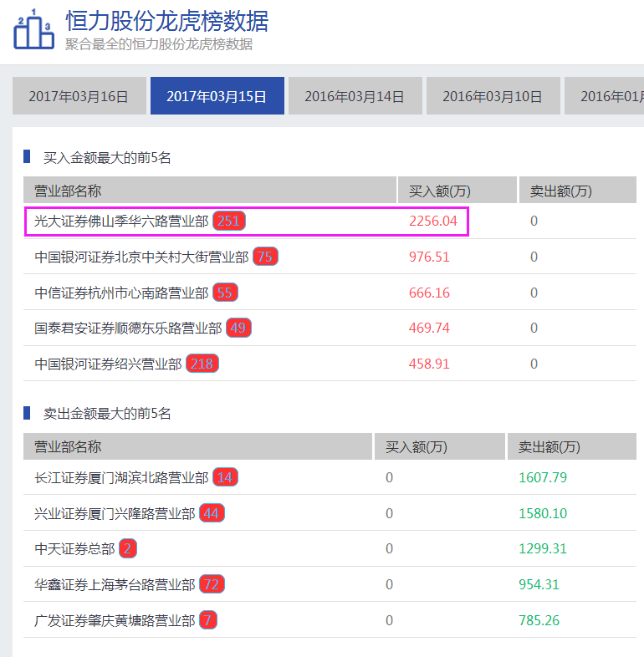644x657 pixels.
Task: Switch to the 2016年03月10日 tab
Action: point(493,96)
